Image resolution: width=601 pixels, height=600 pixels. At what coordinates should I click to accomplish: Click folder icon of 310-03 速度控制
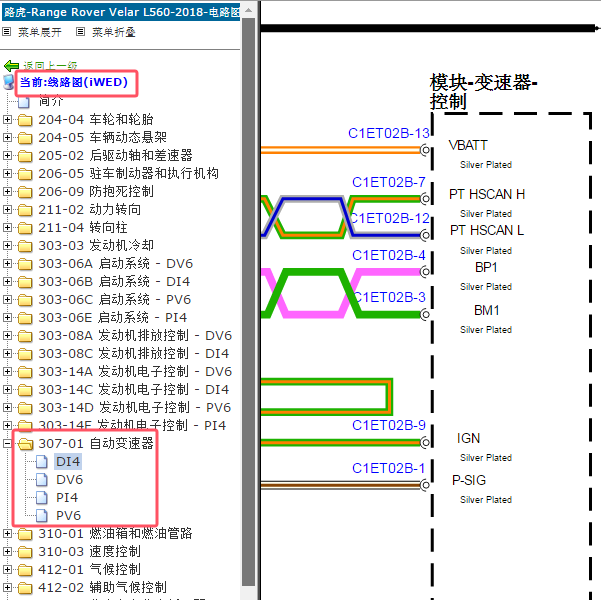[x=25, y=552]
